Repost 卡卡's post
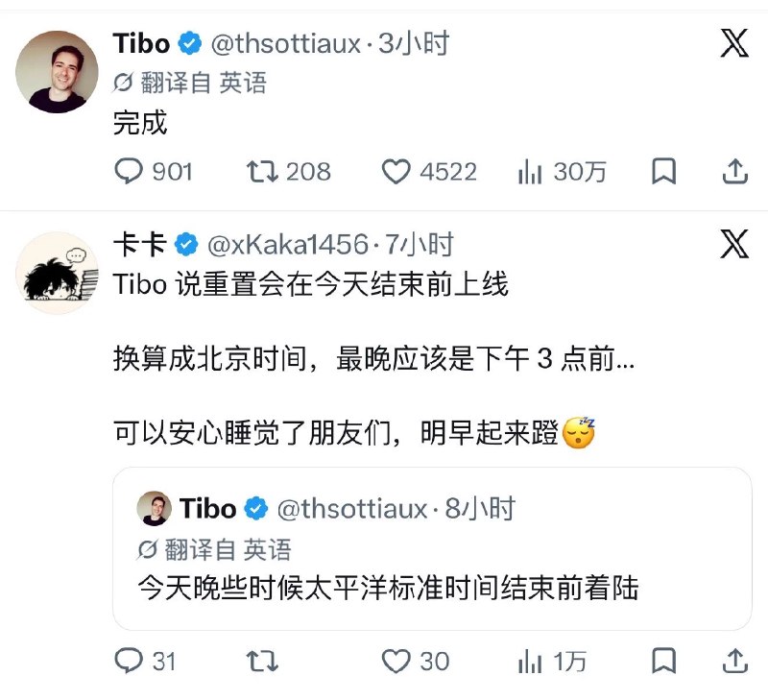Image resolution: width=768 pixels, height=700 pixels. click(262, 661)
